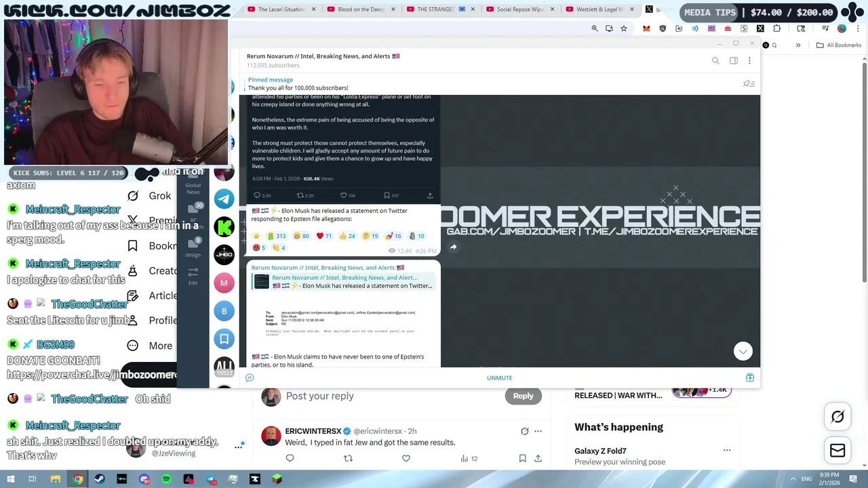868x488 pixels.
Task: Bookmark the ERICWINTERSX reply
Action: pyautogui.click(x=522, y=459)
